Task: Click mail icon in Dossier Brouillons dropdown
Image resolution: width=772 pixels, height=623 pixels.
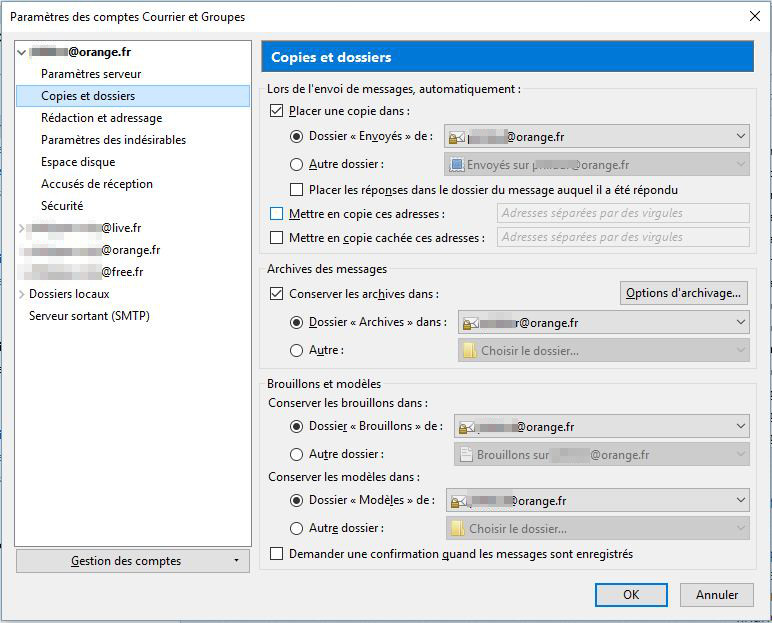Action: point(465,427)
